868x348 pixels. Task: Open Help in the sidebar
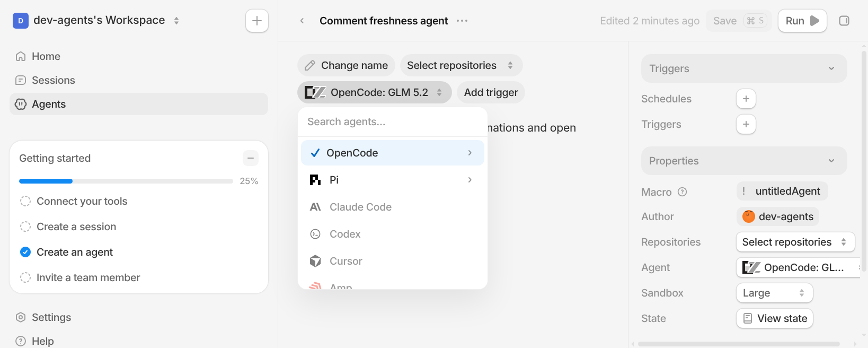point(139,341)
